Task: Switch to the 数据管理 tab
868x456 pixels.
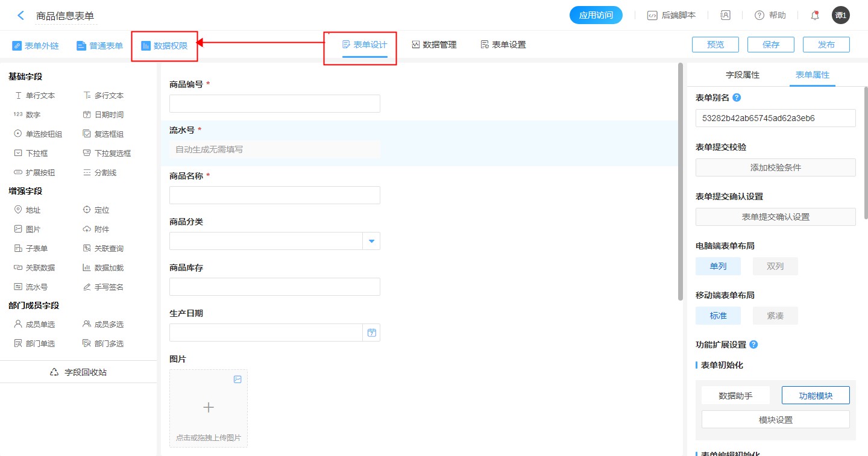Action: [x=434, y=45]
